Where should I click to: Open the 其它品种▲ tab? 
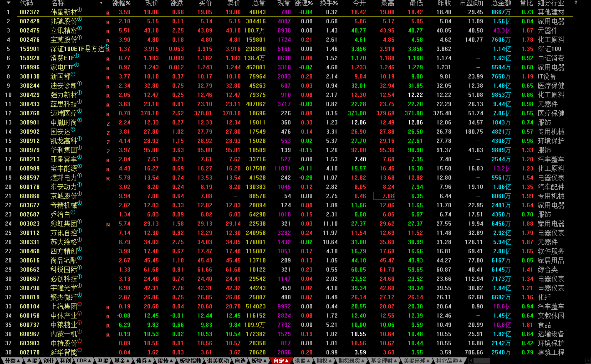pos(449,361)
